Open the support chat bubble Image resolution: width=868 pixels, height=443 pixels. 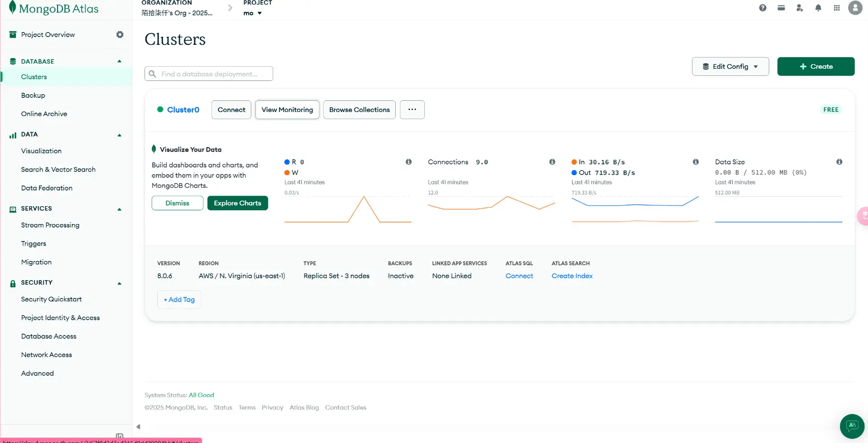852,426
